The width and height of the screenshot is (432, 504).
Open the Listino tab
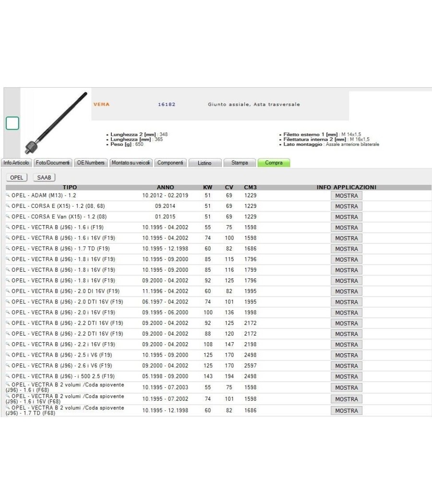[x=205, y=163]
